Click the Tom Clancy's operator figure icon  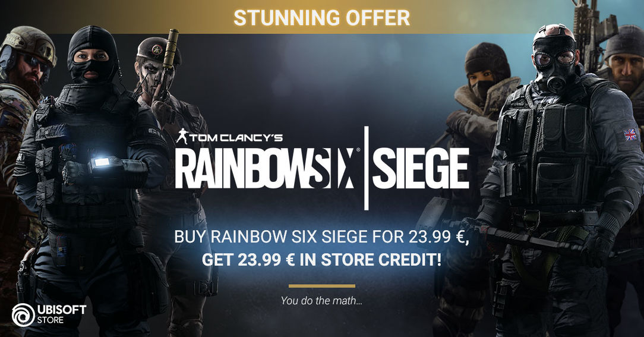point(182,136)
